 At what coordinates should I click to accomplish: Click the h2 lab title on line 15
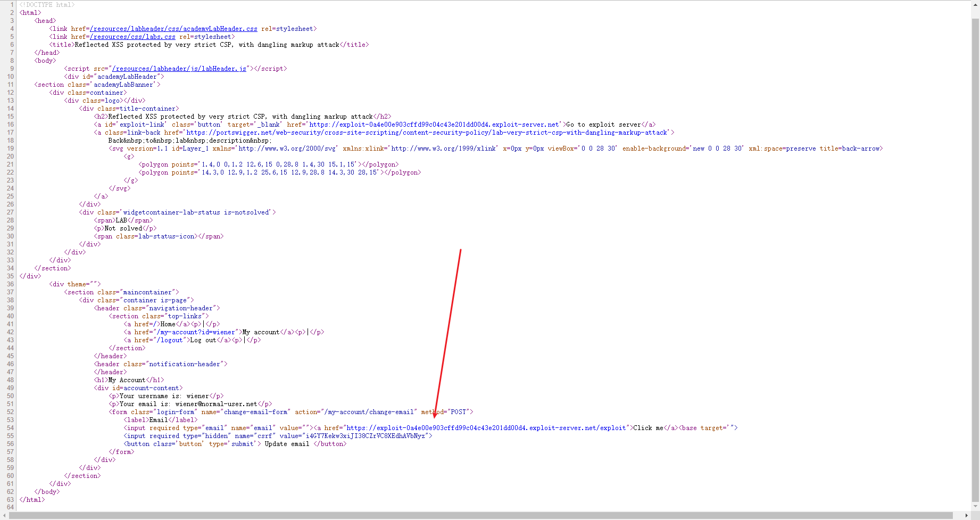[240, 117]
